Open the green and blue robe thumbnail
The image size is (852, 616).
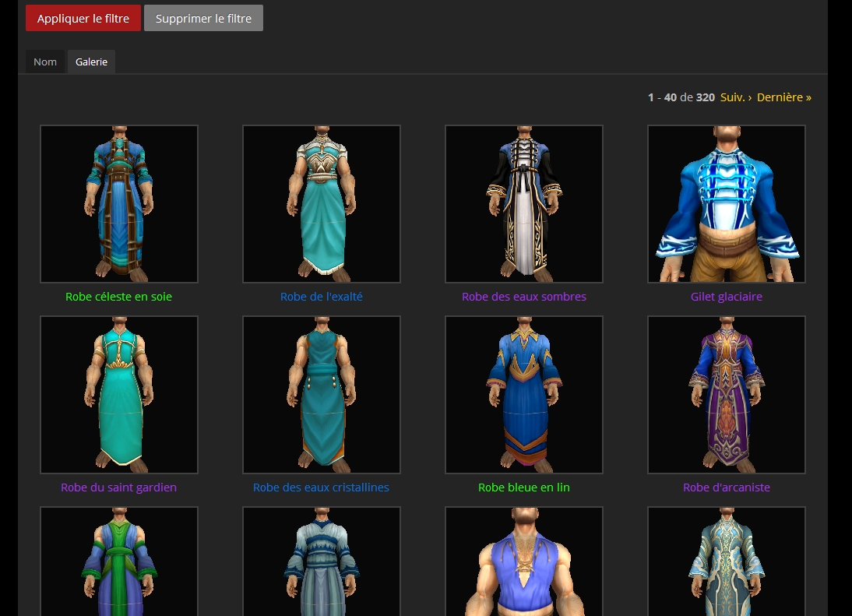coord(119,561)
